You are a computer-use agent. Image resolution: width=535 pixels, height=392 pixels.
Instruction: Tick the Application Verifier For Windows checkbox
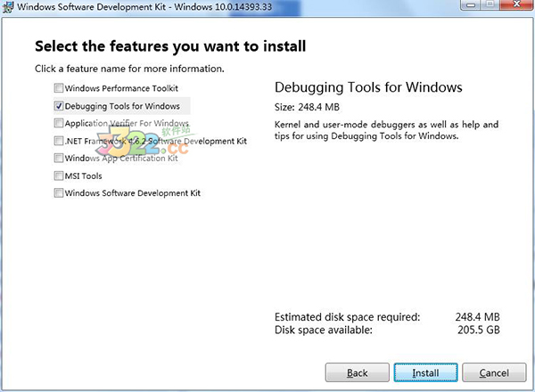[x=59, y=123]
